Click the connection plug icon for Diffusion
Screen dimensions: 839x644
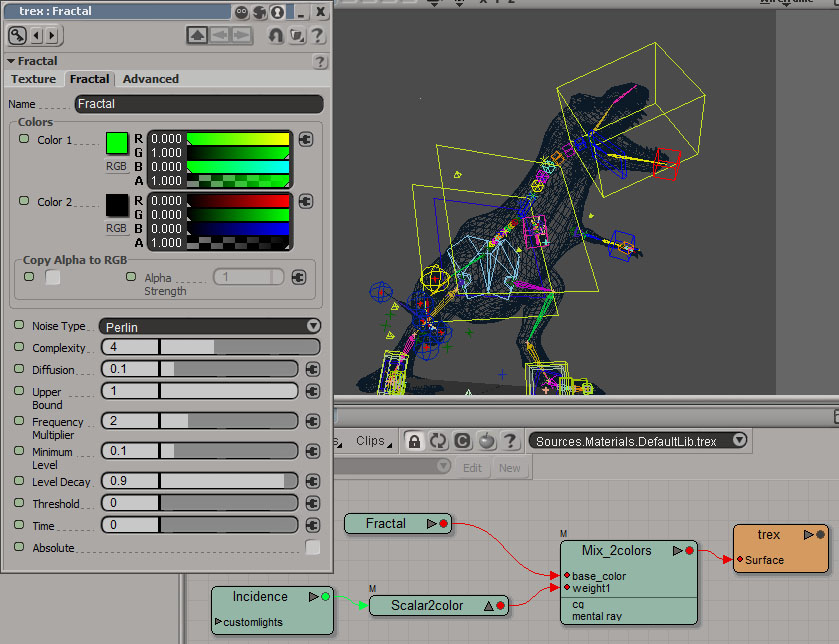312,369
